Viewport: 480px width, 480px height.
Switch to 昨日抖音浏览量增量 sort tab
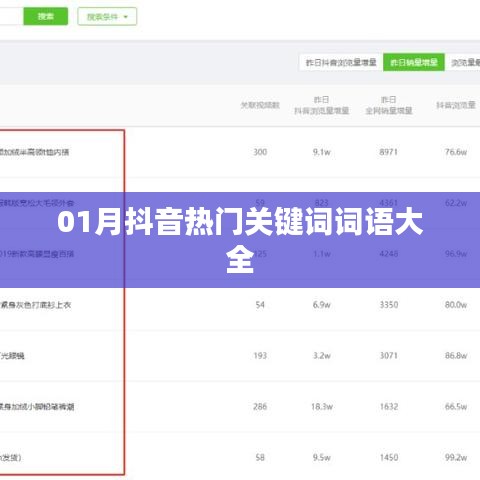pos(341,62)
